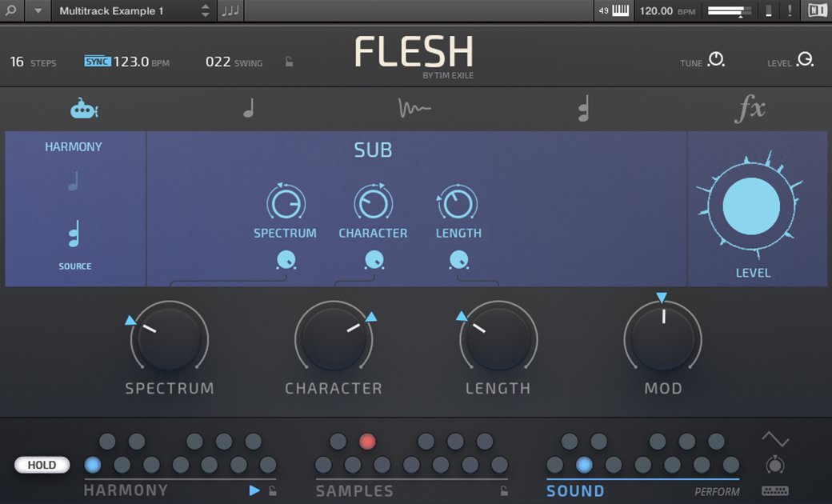Select the quarter note Mono engine tab
The image size is (832, 504).
tap(249, 108)
